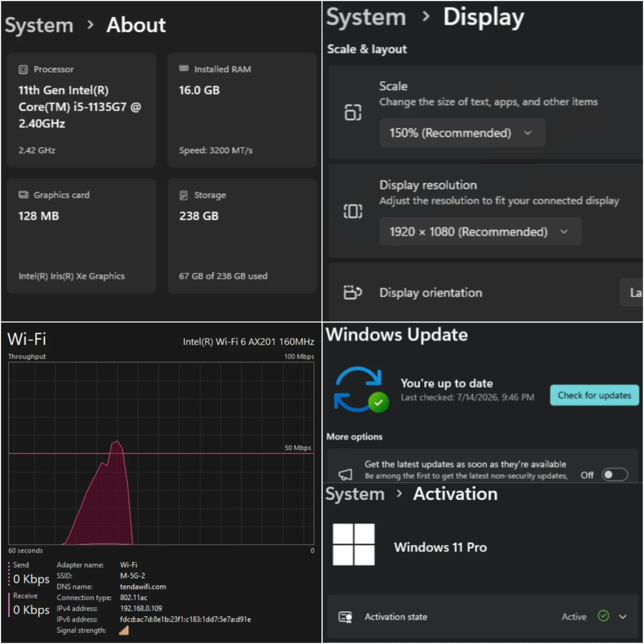Click the IPv6 address value
644x644 pixels.
click(x=185, y=619)
